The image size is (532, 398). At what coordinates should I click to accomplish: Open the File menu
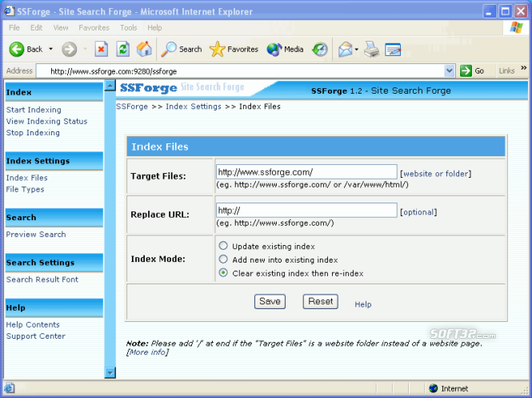pyautogui.click(x=14, y=27)
